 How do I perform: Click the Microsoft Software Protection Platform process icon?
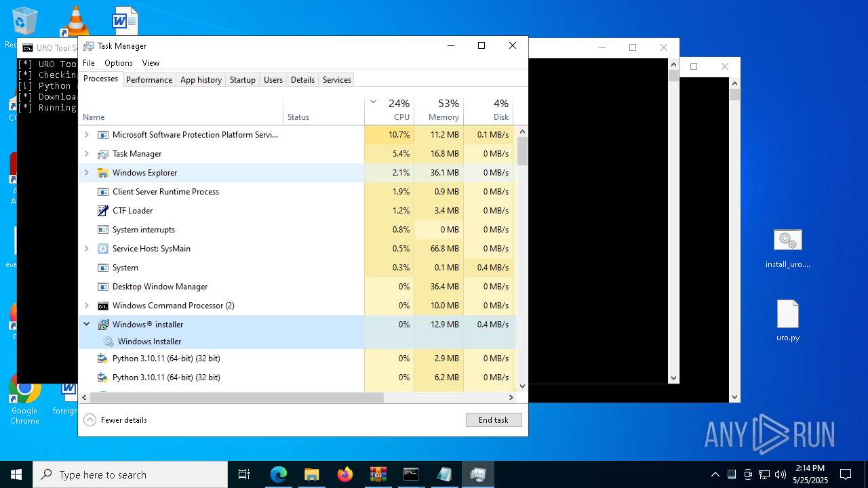coord(103,135)
